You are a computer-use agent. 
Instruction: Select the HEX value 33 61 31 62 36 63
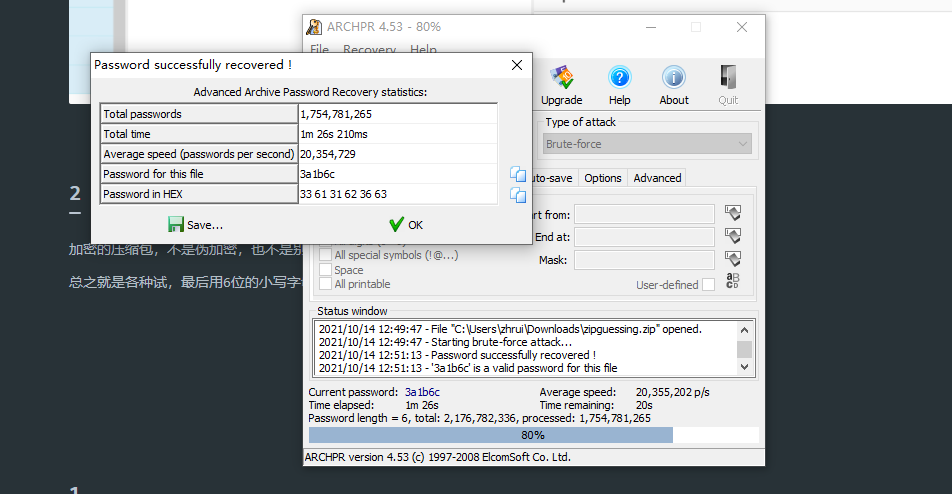click(344, 194)
